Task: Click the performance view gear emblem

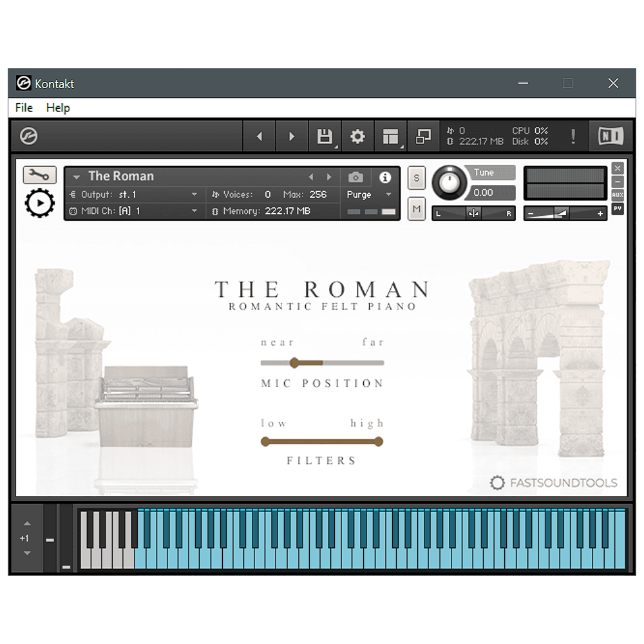Action: point(39,204)
